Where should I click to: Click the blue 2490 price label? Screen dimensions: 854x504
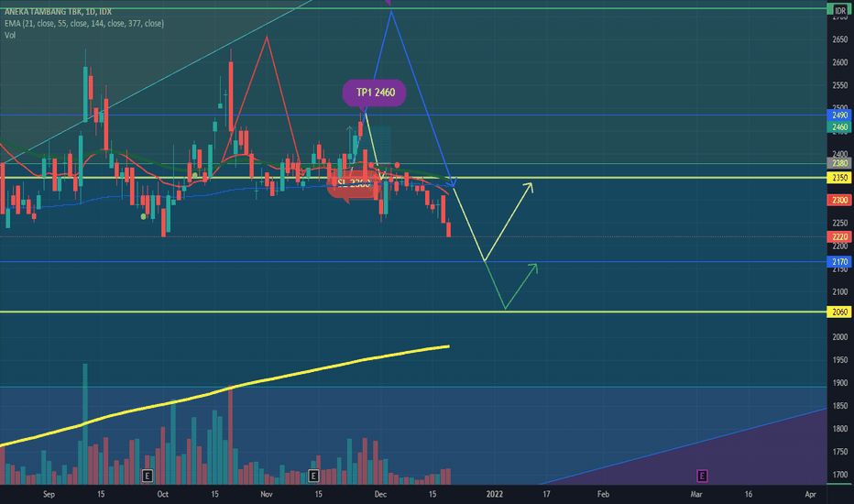pos(840,115)
